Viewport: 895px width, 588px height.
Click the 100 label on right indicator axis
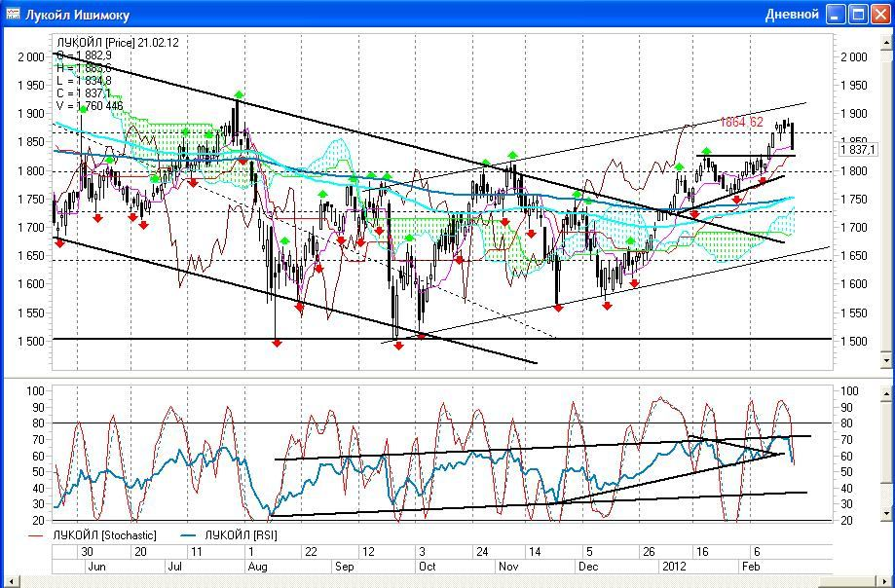[850, 391]
